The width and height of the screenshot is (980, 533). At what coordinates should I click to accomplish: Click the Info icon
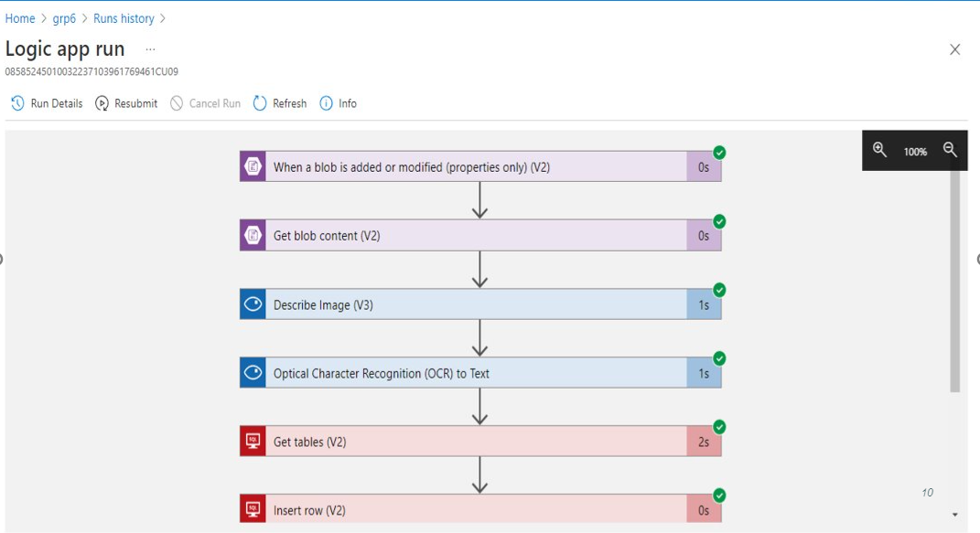tap(327, 103)
